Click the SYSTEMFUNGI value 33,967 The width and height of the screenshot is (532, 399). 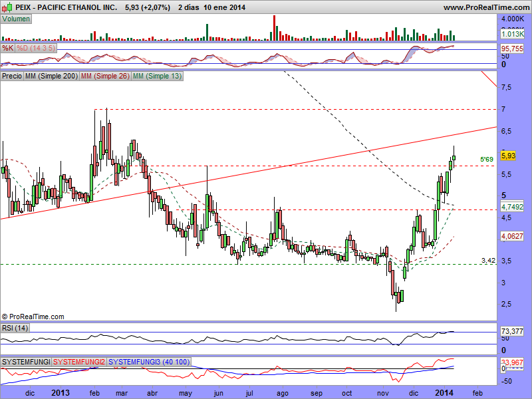pyautogui.click(x=512, y=362)
